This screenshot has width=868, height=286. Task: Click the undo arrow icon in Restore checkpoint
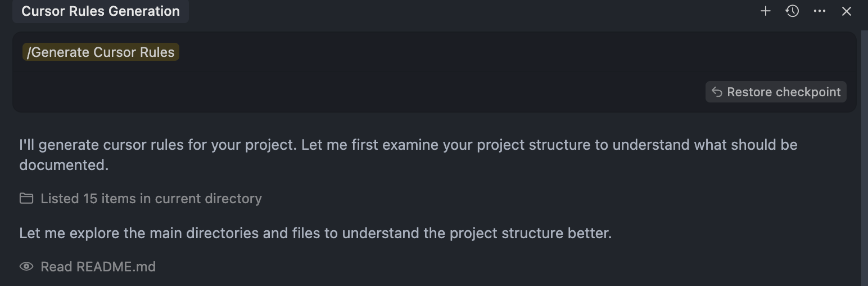point(717,92)
